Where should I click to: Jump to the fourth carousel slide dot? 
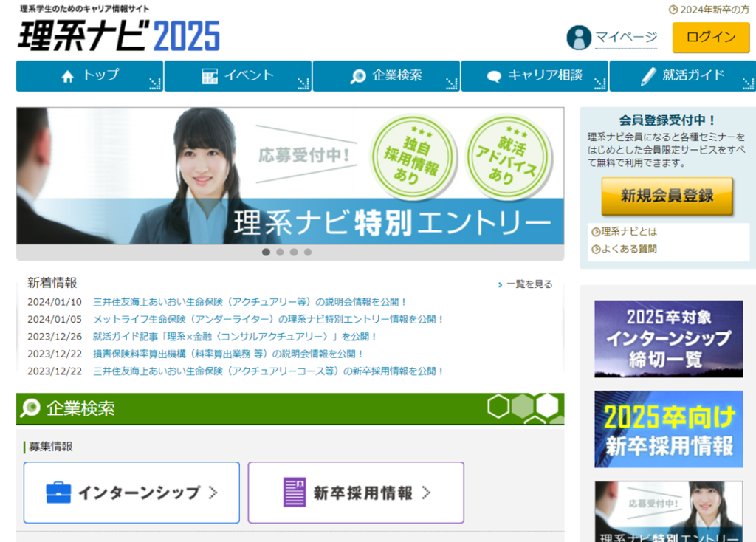coord(308,252)
